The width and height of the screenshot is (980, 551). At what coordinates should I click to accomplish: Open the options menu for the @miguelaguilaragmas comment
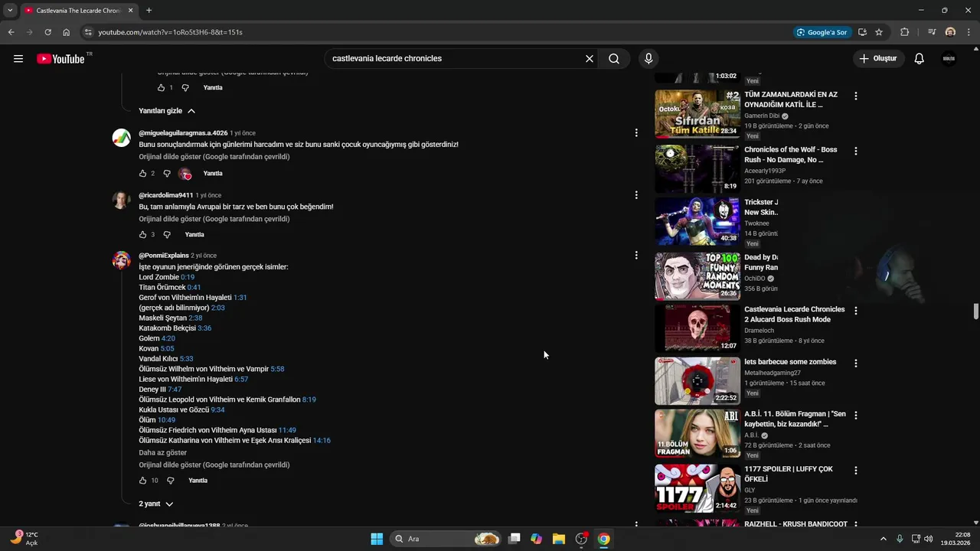(x=636, y=132)
